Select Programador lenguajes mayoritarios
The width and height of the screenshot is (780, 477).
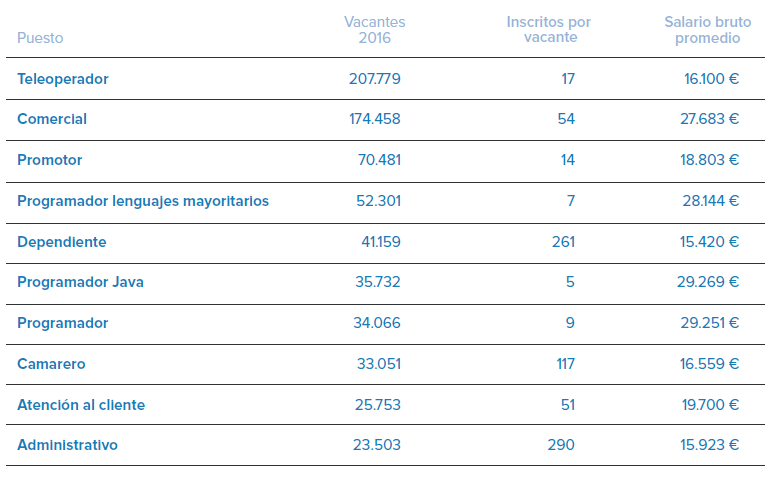pos(143,201)
